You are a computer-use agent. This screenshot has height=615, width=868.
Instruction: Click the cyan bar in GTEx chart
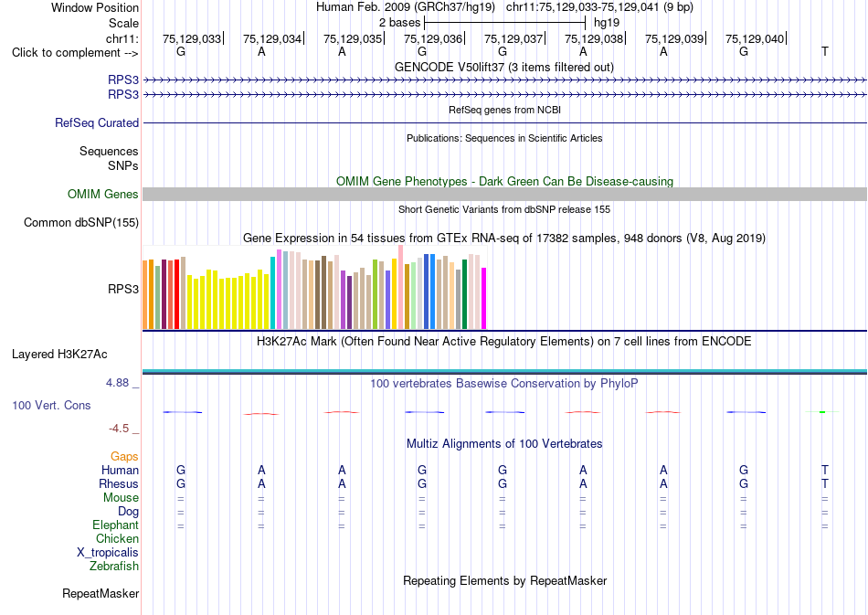pyautogui.click(x=273, y=292)
